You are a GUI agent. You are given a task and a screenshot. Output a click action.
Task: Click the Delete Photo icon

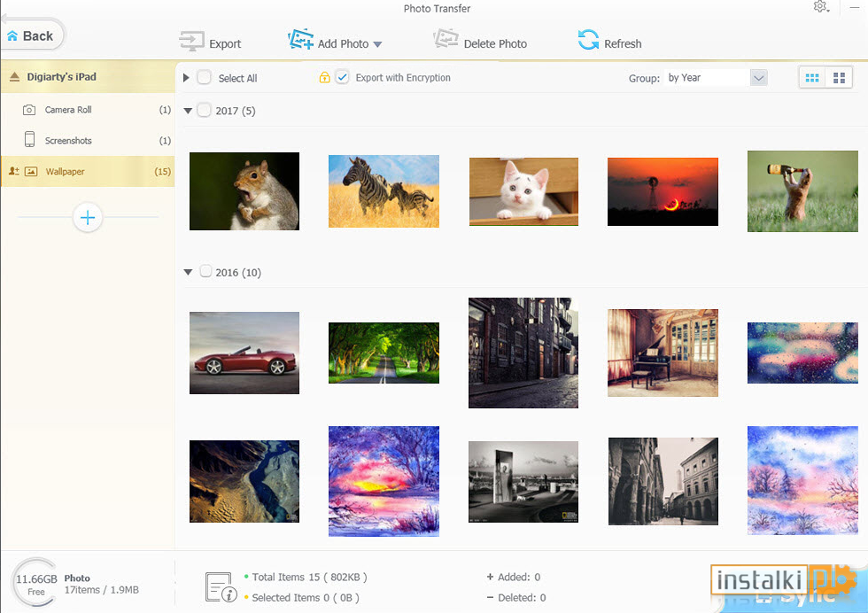(x=446, y=39)
